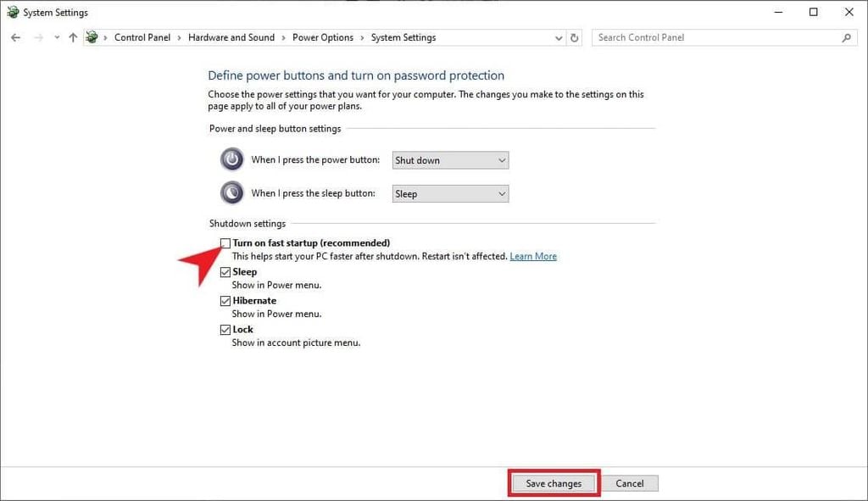Go to Power Options in breadcrumb
This screenshot has width=868, height=501.
322,37
